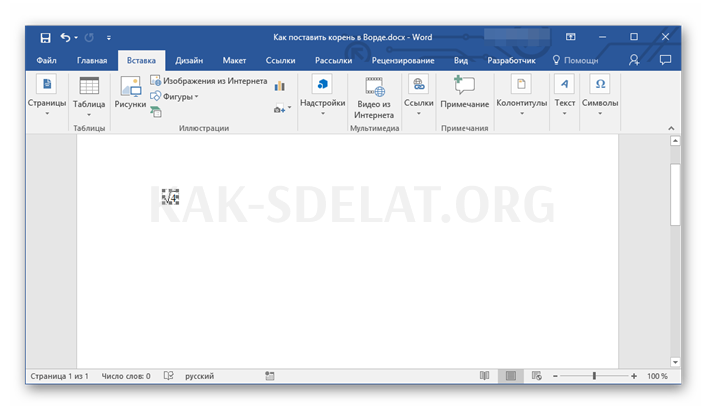The width and height of the screenshot is (706, 409).
Task: Click the Redo arrow icon
Action: (89, 37)
